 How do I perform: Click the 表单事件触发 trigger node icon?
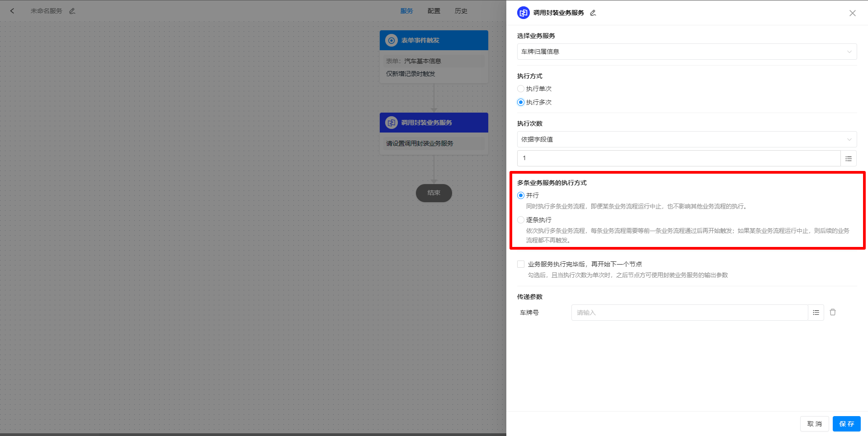coord(391,40)
